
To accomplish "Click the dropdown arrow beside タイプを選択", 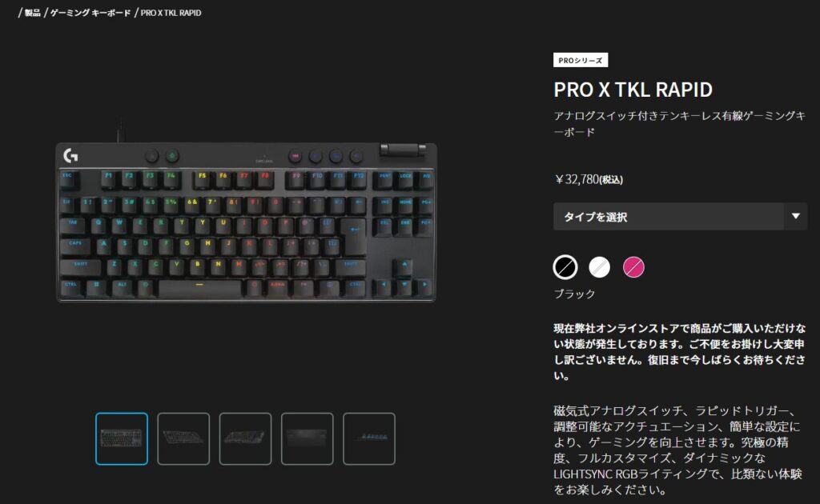I will [x=795, y=216].
